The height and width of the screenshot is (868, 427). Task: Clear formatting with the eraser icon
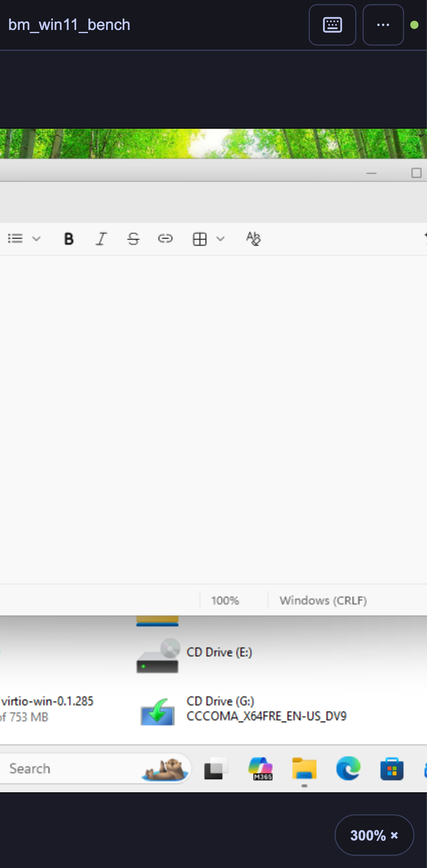(x=253, y=239)
